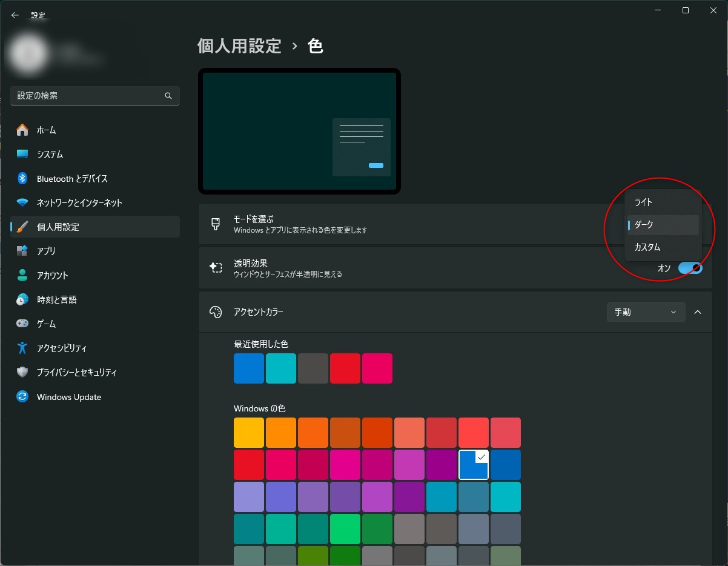
Task: Click the 時刻と言語 globe clock icon
Action: tap(22, 299)
